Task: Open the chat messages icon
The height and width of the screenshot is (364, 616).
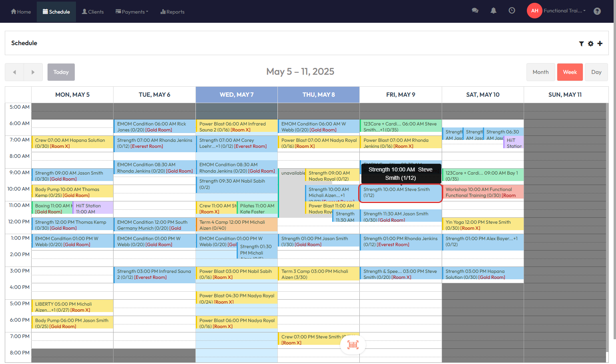Action: coord(475,11)
